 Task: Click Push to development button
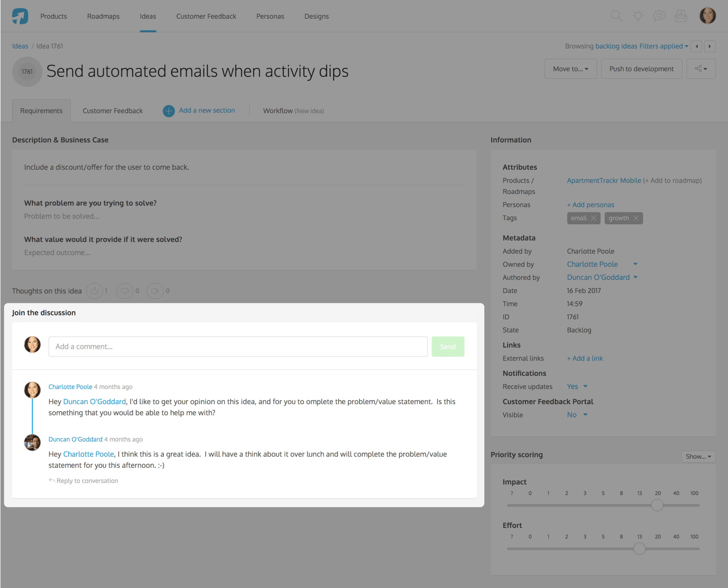coord(641,68)
